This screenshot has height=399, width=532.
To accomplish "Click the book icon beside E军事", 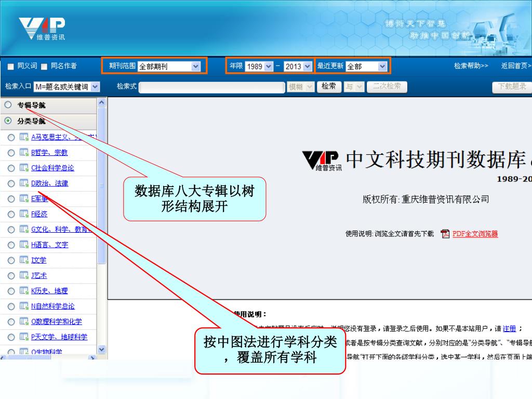I will 24,198.
